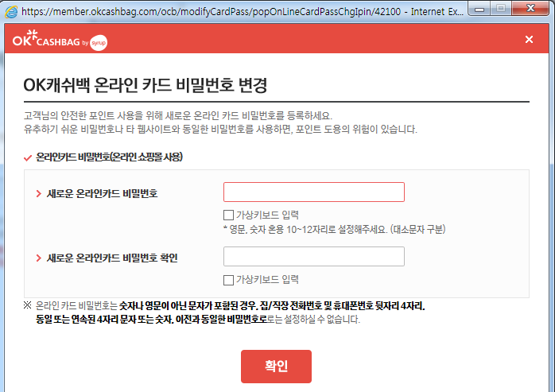Close the popup with the white X icon

pos(529,39)
